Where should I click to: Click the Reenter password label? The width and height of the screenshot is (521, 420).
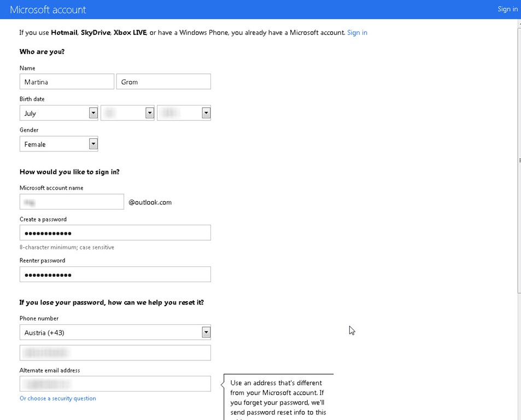click(42, 260)
